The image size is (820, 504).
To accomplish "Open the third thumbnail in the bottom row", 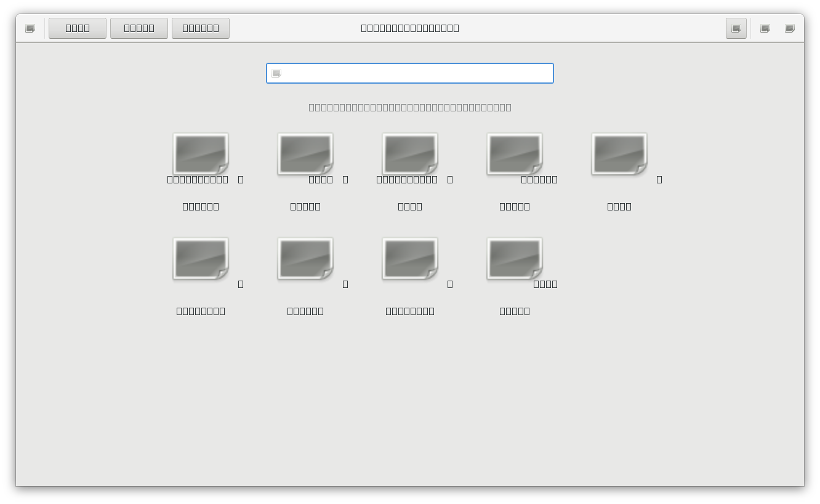I will coord(410,258).
